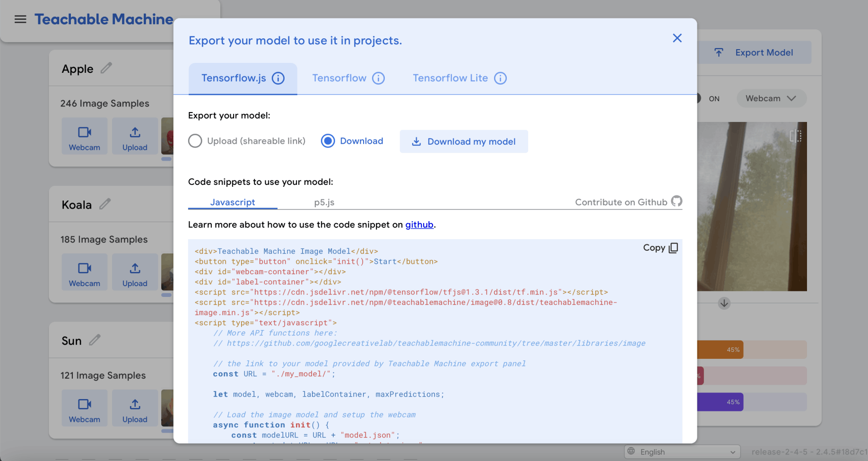868x461 pixels.
Task: Show info about Tensorflow.js
Action: pos(278,78)
